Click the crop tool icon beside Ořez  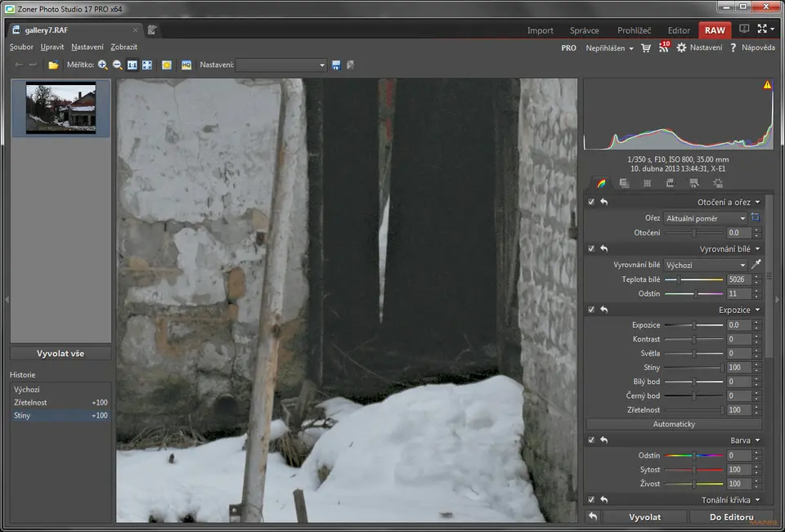click(756, 218)
